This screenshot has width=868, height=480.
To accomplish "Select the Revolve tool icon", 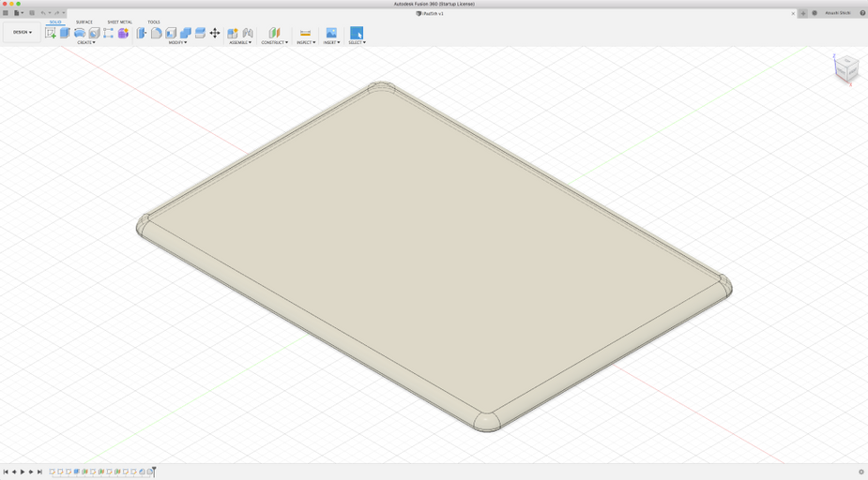I will click(80, 33).
